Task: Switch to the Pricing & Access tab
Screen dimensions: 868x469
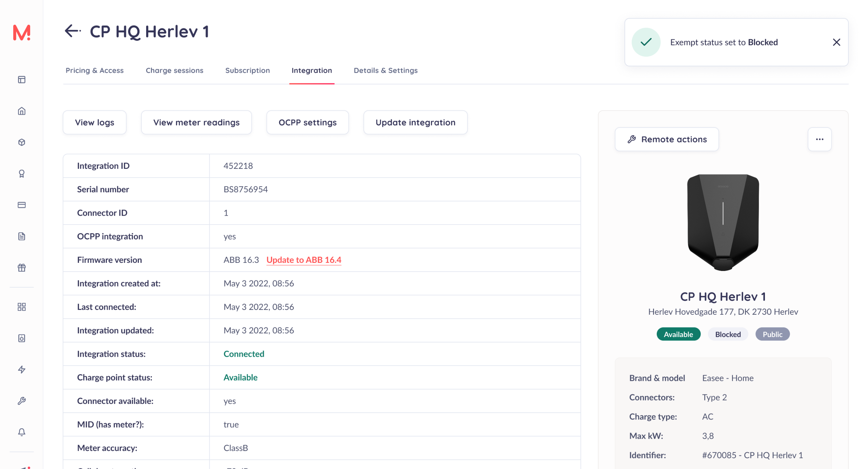Action: click(x=95, y=70)
